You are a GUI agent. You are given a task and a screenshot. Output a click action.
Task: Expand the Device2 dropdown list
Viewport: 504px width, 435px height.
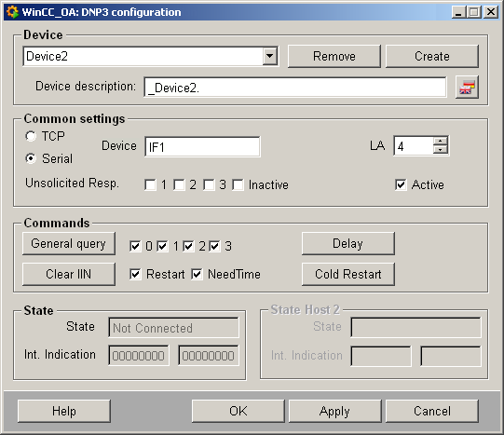[x=269, y=56]
